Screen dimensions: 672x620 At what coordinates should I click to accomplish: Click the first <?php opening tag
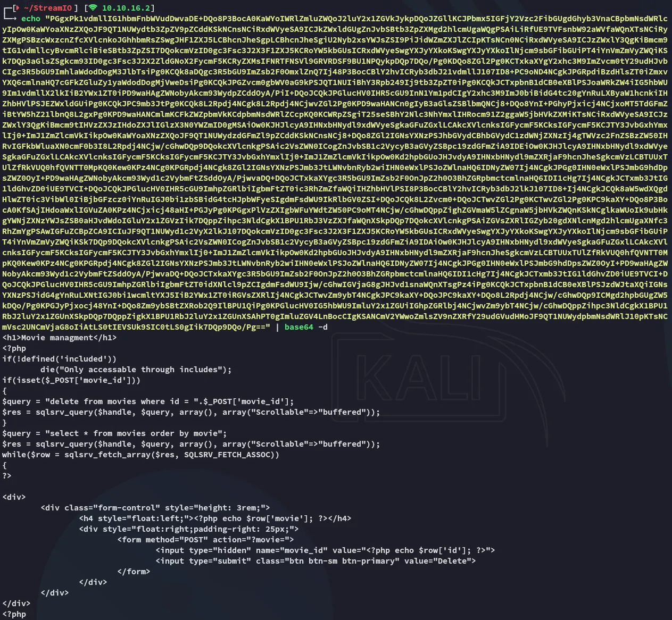coord(14,348)
